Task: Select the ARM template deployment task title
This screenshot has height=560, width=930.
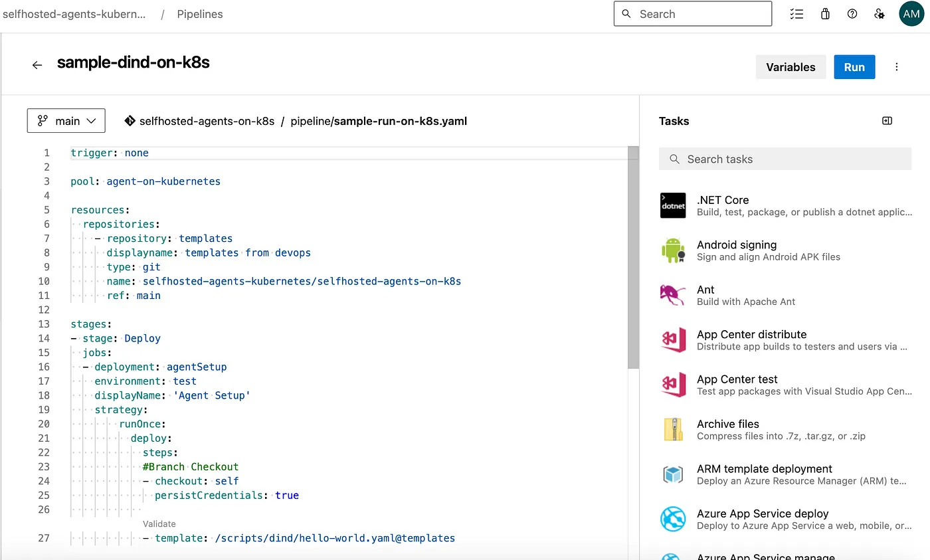Action: (x=765, y=469)
